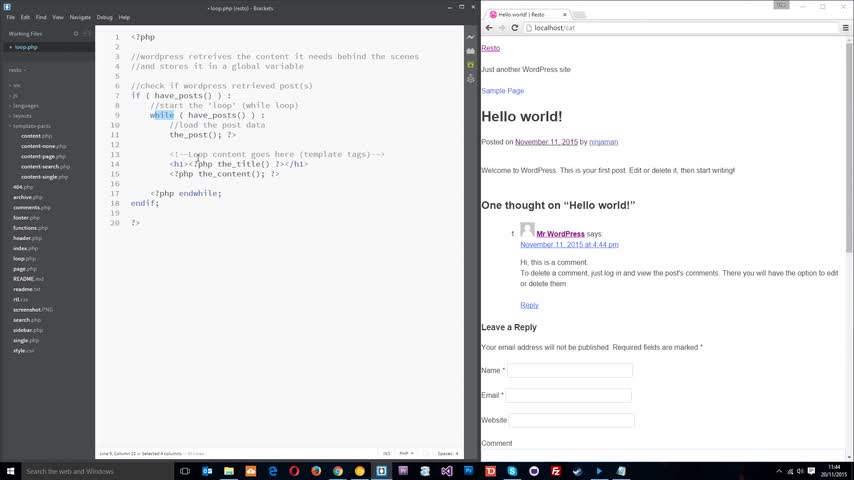Collapse the template-parts folder
Viewport: 854px width, 480px height.
(x=31, y=126)
